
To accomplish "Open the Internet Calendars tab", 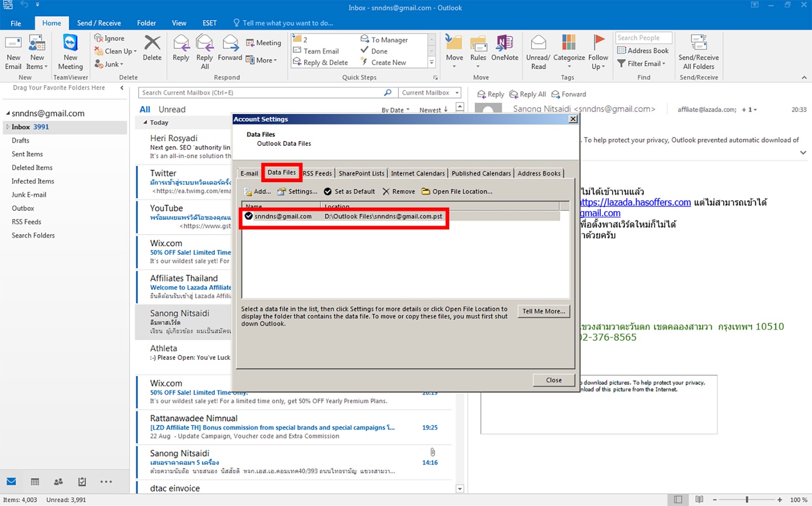I will 418,174.
